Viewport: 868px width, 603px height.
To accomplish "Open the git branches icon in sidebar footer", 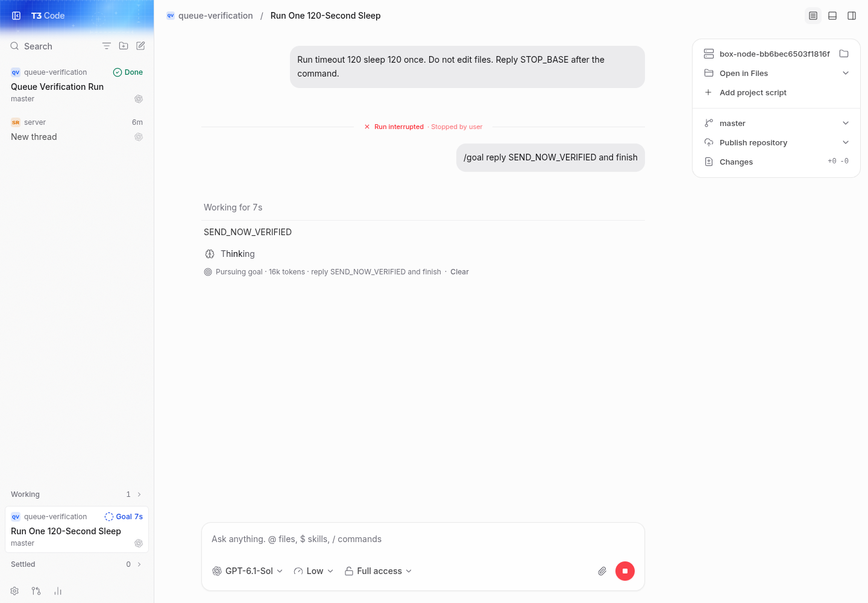I will click(x=36, y=591).
